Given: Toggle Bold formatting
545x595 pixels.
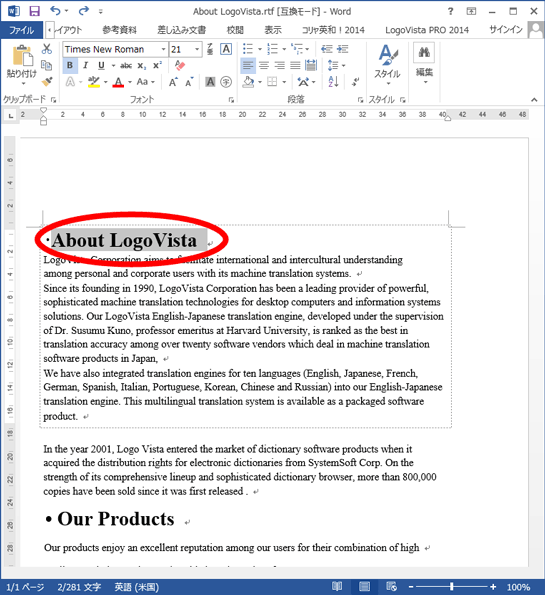Looking at the screenshot, I should coord(70,65).
